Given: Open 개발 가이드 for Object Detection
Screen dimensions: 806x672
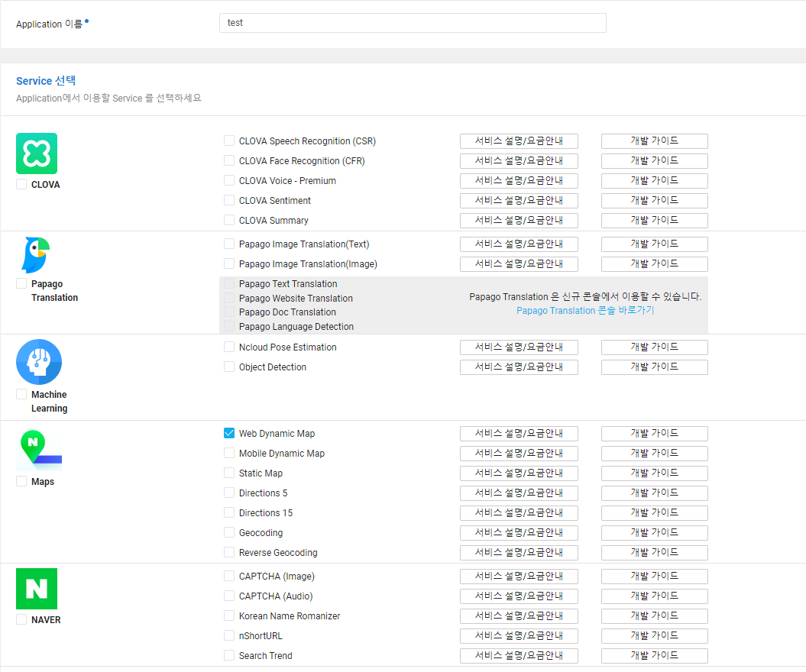Looking at the screenshot, I should pos(655,367).
